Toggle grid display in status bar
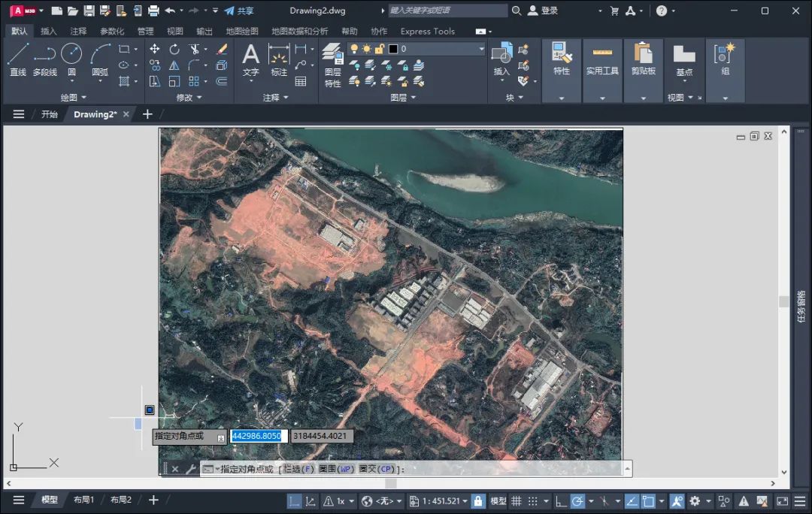This screenshot has height=514, width=812. [x=517, y=500]
